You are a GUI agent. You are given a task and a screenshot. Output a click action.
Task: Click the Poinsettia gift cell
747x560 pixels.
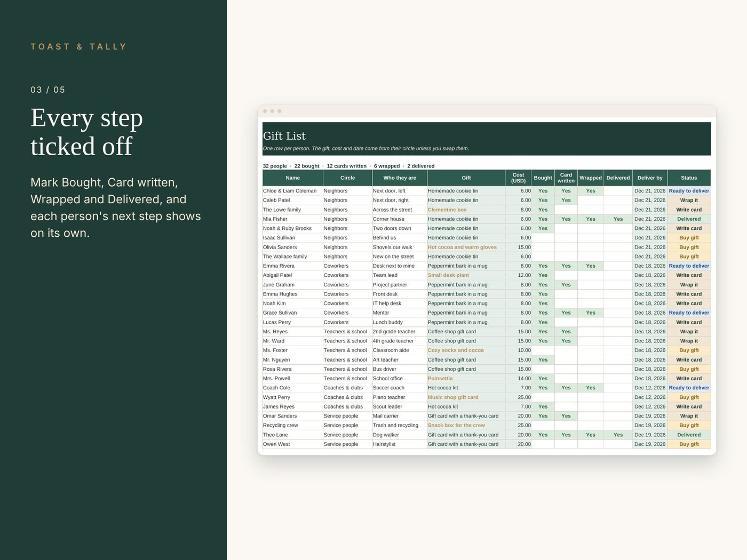[x=466, y=379]
